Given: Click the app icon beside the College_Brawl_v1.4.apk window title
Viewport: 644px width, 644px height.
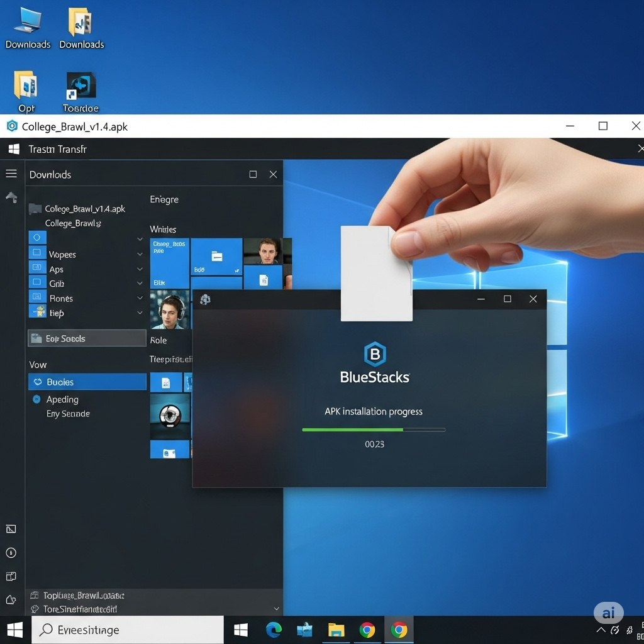Looking at the screenshot, I should [13, 126].
